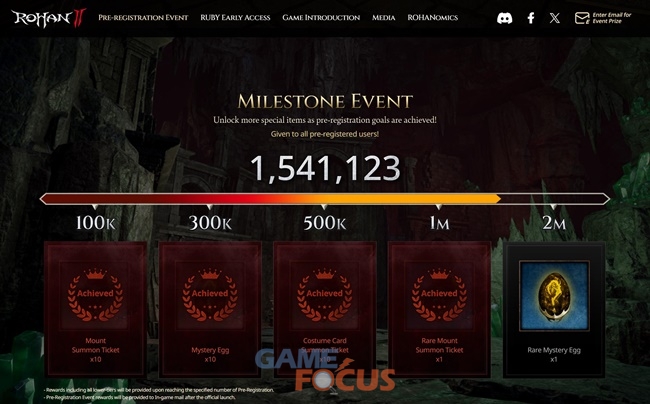Open Ruby Early Access page
The height and width of the screenshot is (404, 650).
tap(235, 18)
